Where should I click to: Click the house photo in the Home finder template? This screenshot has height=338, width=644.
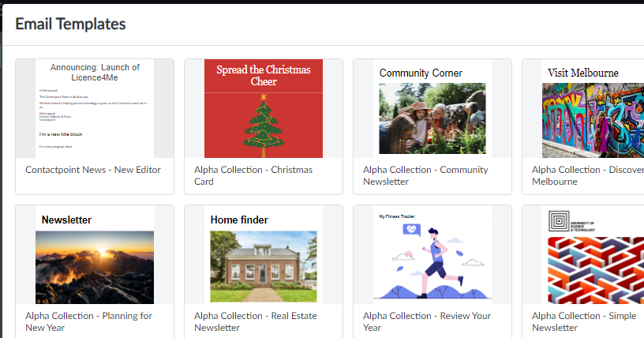click(x=264, y=267)
